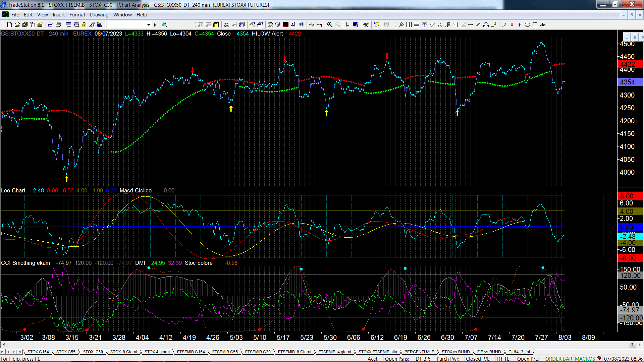Open the File menu
This screenshot has width=644, height=362.
point(15,15)
